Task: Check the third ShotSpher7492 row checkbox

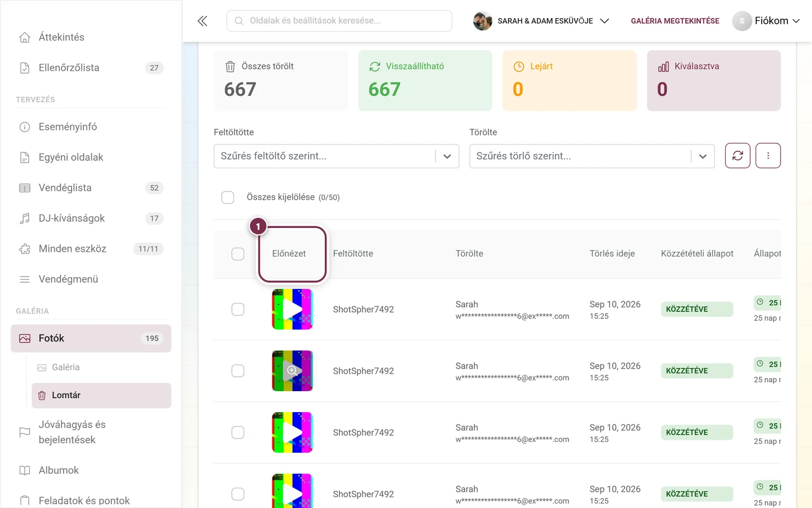Action: pyautogui.click(x=238, y=432)
